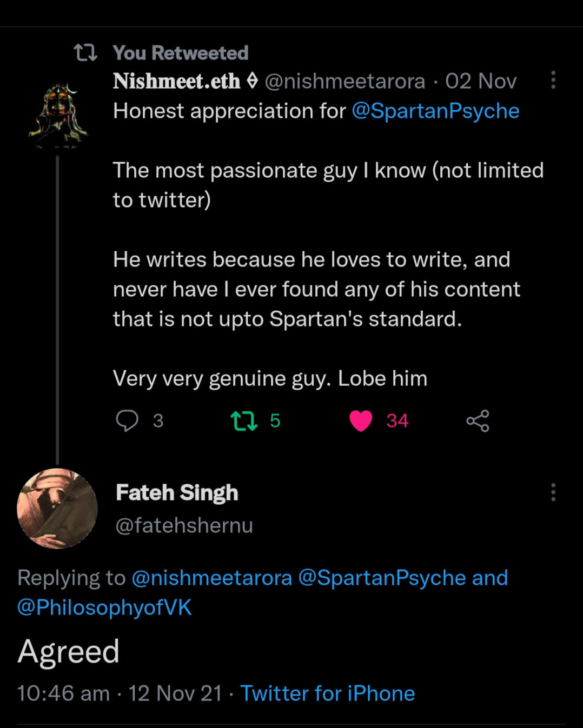
Task: Open the Nishmeet.eth display name
Action: (176, 81)
